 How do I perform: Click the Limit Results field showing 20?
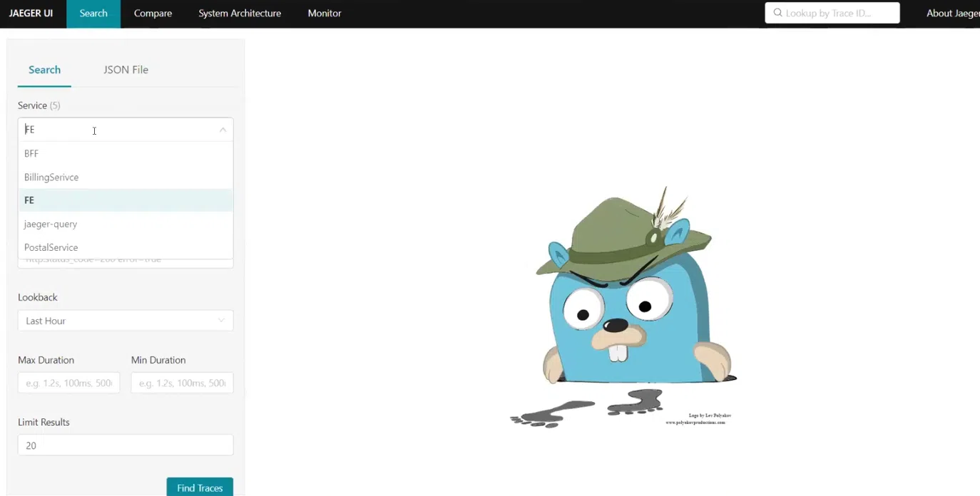click(126, 445)
